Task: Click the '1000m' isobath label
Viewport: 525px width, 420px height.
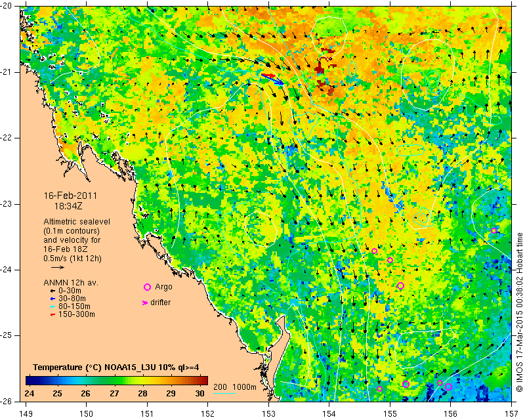Action: [x=244, y=387]
